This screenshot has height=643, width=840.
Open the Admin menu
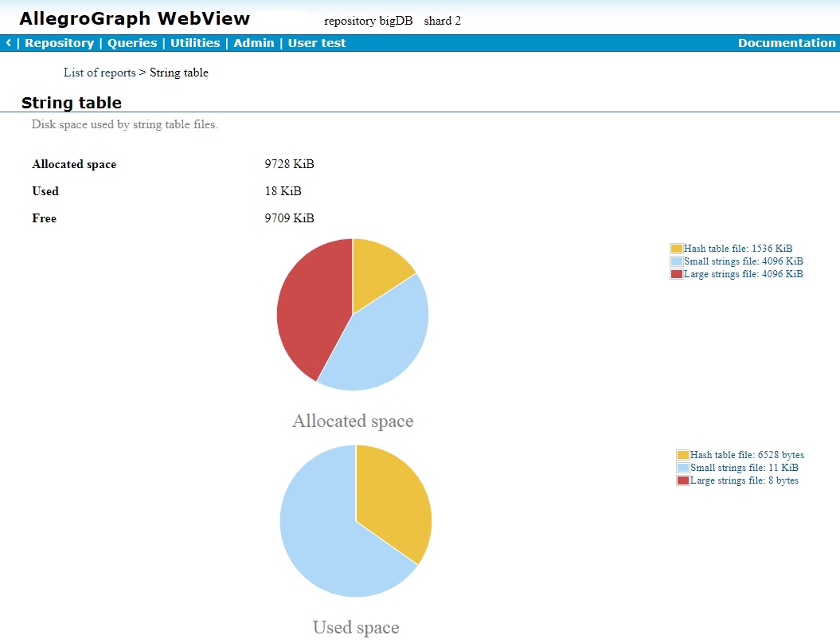coord(253,43)
